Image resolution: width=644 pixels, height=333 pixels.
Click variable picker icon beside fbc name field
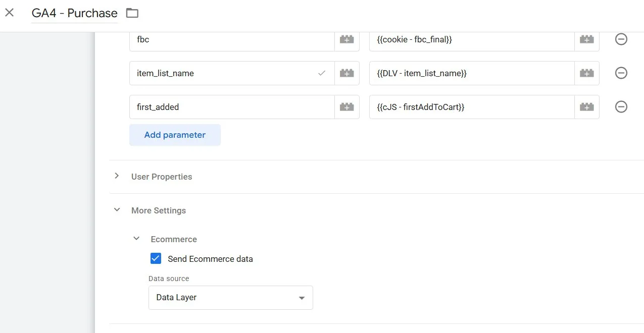point(346,39)
